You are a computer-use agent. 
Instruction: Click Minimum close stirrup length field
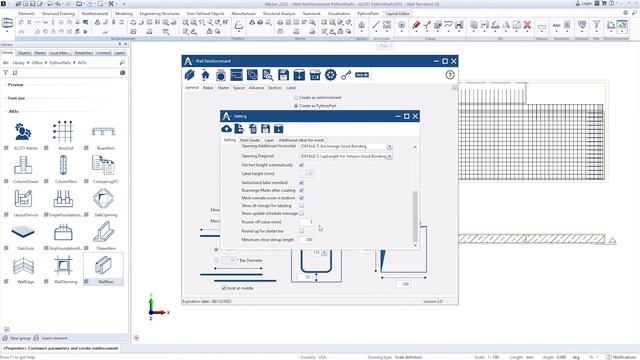pyautogui.click(x=307, y=240)
